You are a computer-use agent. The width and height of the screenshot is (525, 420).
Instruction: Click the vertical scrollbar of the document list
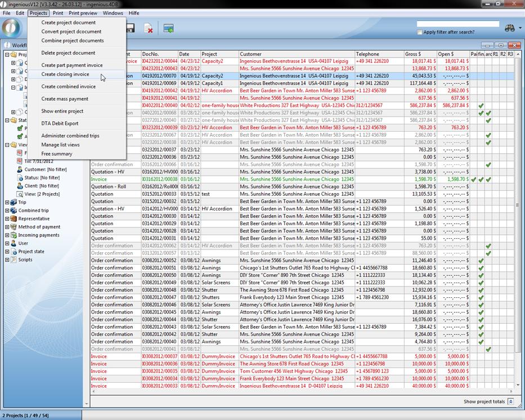(x=517, y=225)
